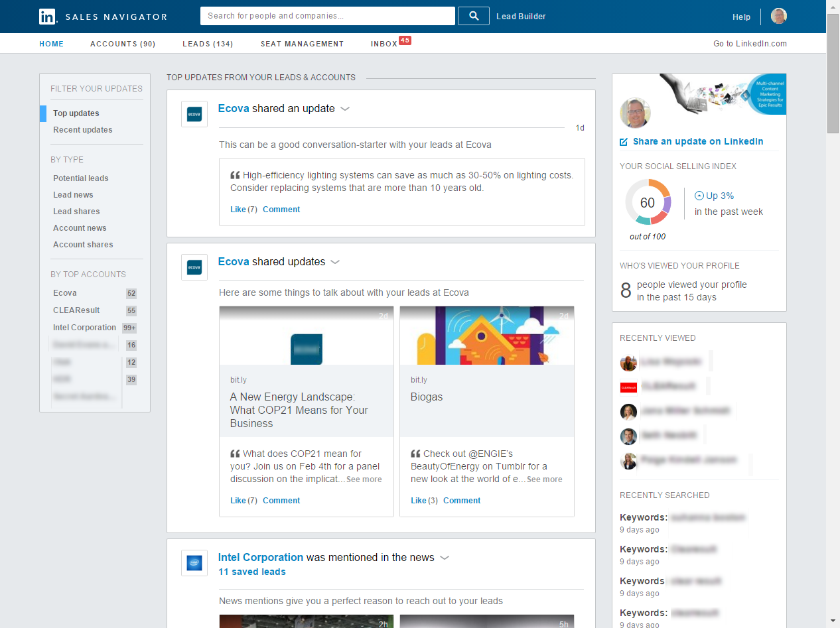This screenshot has width=840, height=628.
Task: Comment on the high-efficiency lighting update
Action: [281, 210]
